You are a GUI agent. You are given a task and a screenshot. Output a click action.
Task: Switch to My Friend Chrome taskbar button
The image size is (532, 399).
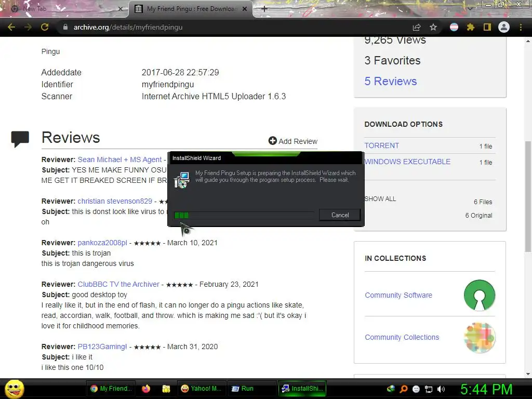point(111,389)
